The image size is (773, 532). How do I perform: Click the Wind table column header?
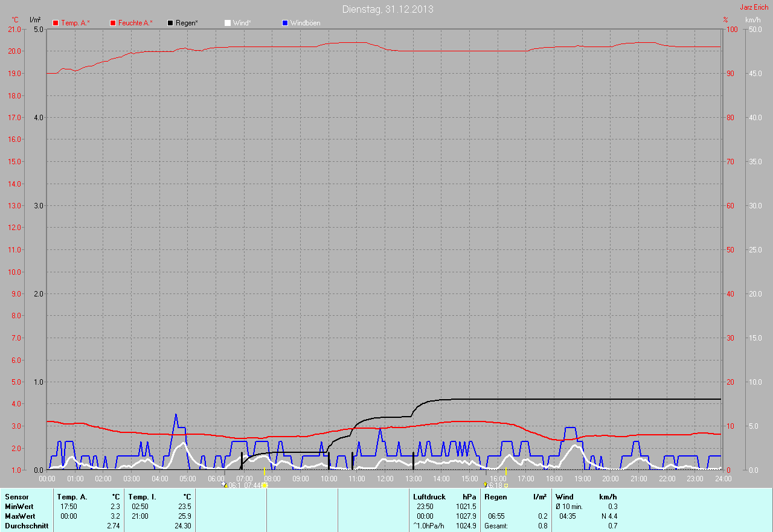click(x=565, y=497)
